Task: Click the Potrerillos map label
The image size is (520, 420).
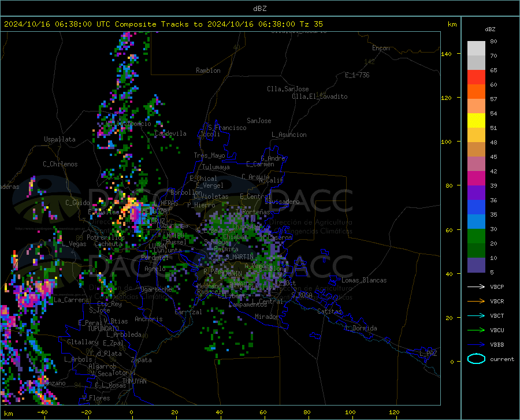Action: tap(106, 237)
